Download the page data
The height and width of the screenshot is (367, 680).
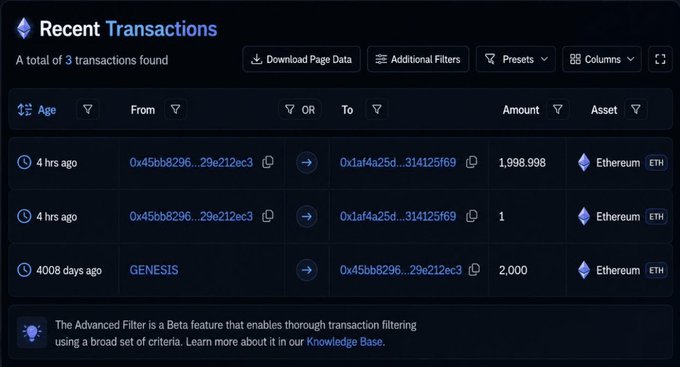pos(301,59)
